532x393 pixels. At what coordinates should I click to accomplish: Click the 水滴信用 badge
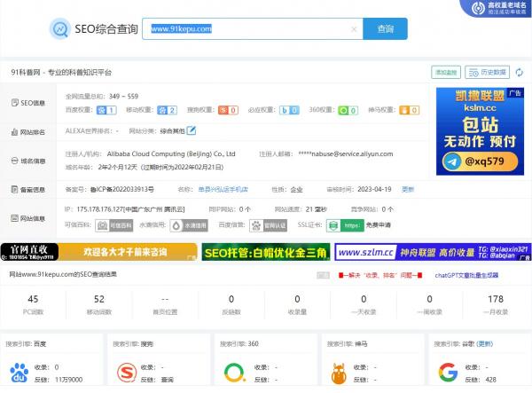coord(189,225)
